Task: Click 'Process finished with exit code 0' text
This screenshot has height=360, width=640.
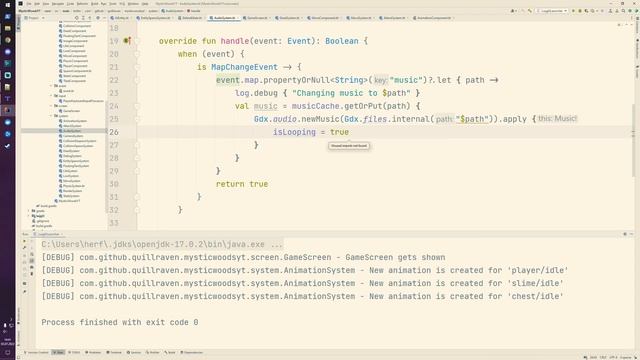Action: pos(120,322)
